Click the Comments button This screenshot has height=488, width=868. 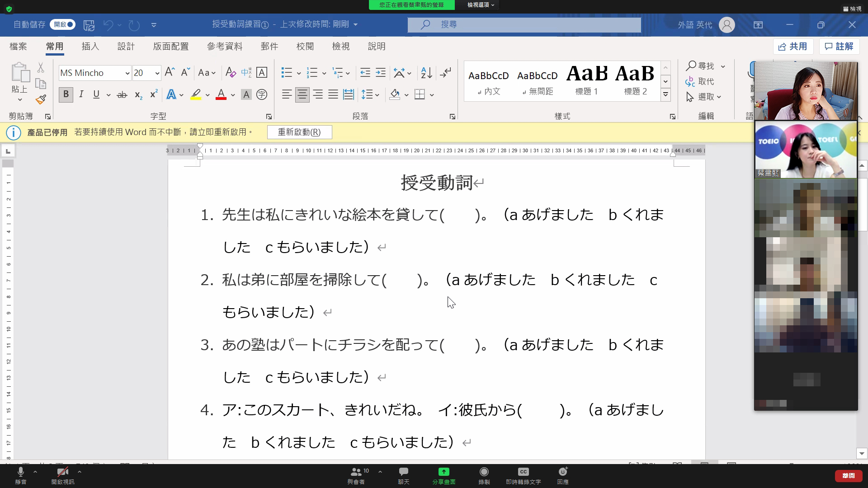839,46
